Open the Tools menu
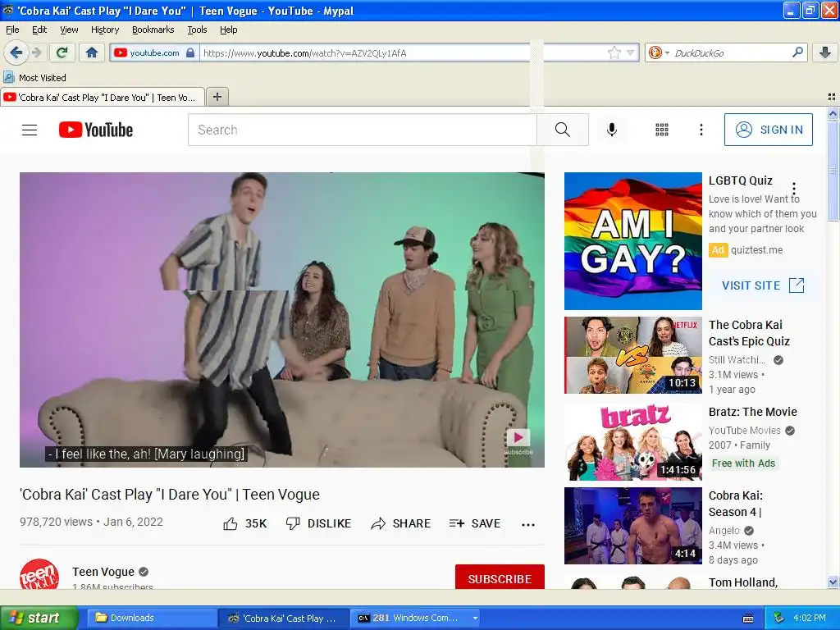The width and height of the screenshot is (840, 630). coord(197,30)
